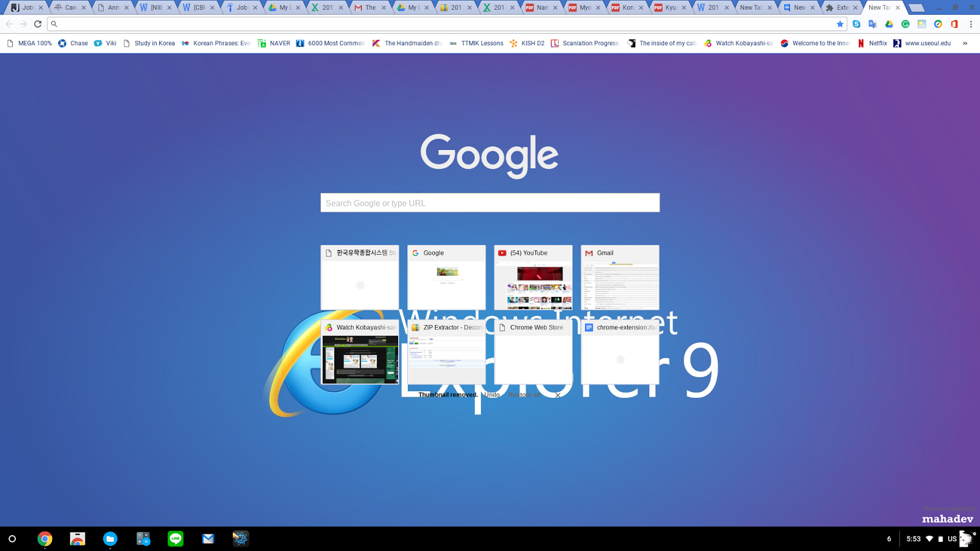Open Gmail app from the shelf

208,539
